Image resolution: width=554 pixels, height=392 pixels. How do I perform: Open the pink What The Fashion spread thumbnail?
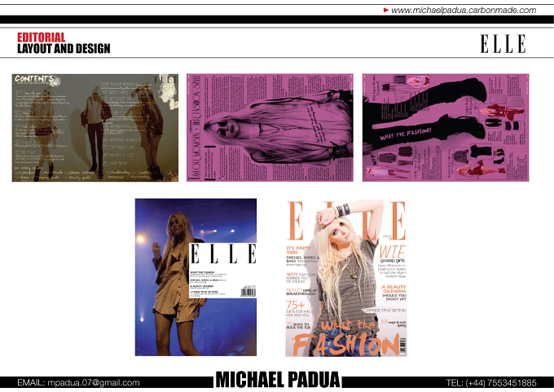pos(446,128)
